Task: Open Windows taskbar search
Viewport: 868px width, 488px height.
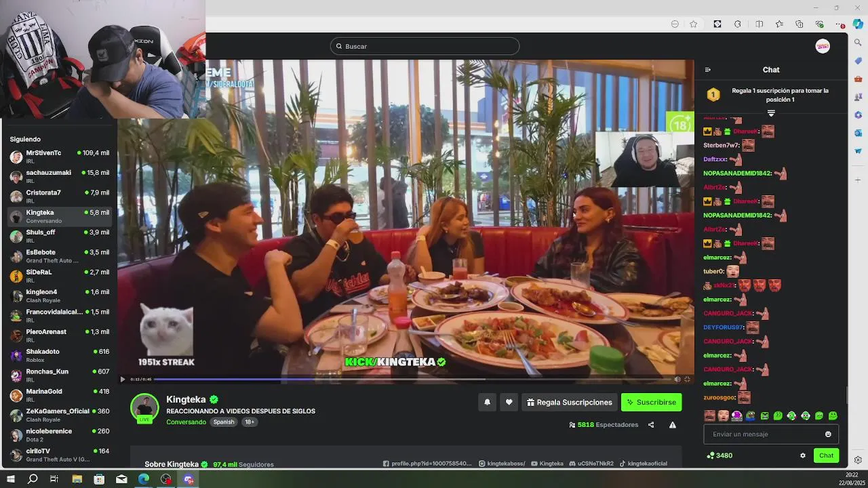Action: [33, 479]
